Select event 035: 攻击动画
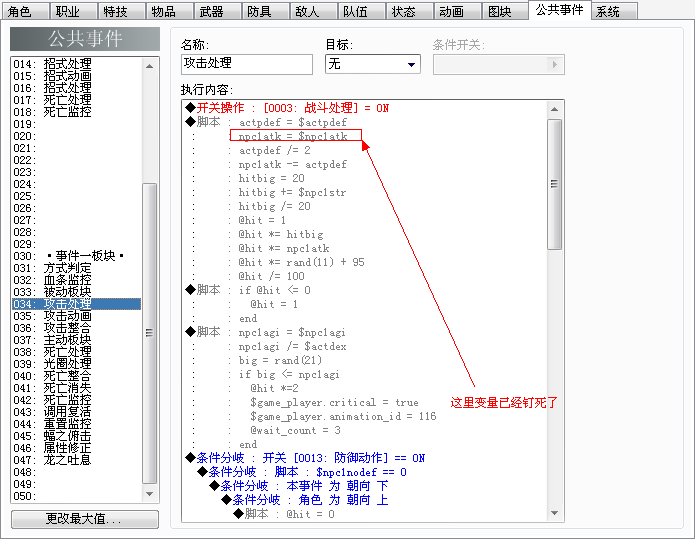 pyautogui.click(x=76, y=316)
